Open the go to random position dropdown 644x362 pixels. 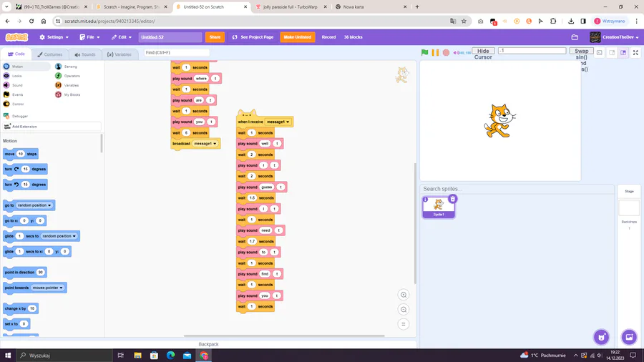(34, 205)
